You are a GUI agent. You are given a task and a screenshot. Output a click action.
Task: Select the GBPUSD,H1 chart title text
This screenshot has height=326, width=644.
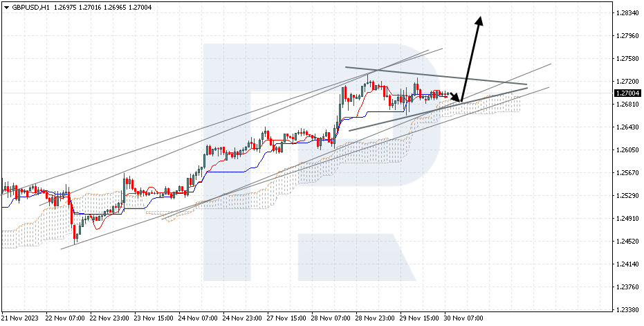(29, 7)
